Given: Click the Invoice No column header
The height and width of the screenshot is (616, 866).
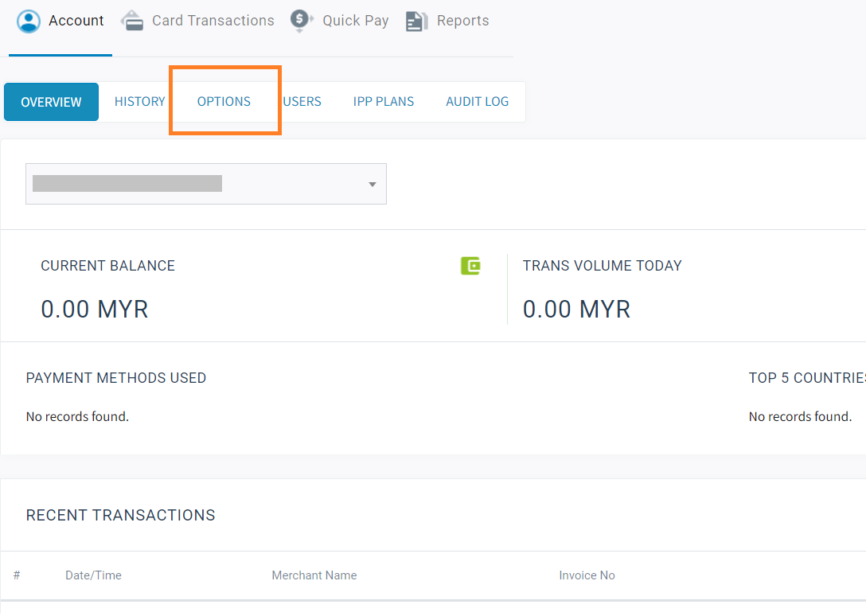Looking at the screenshot, I should tap(587, 575).
